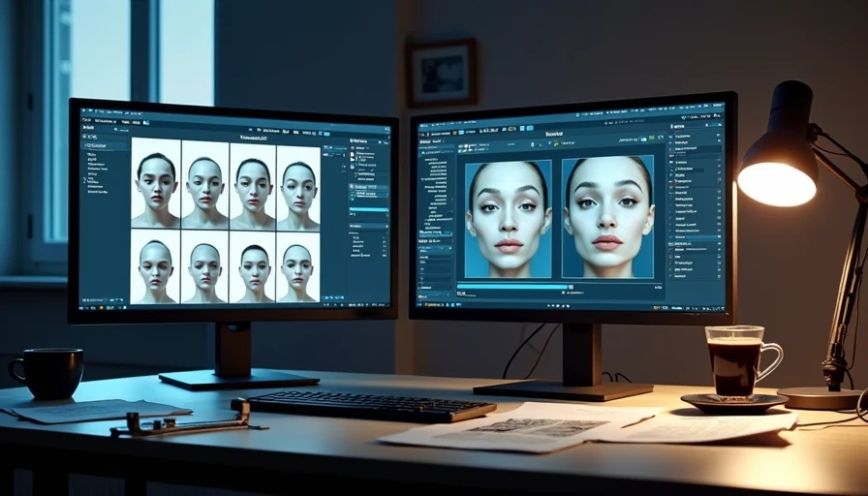Select third face thumbnail in bottom row, left monitor

[x=253, y=266]
